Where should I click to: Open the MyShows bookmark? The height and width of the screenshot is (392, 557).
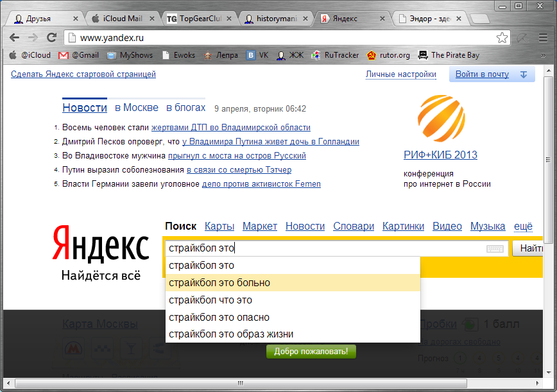click(x=130, y=55)
